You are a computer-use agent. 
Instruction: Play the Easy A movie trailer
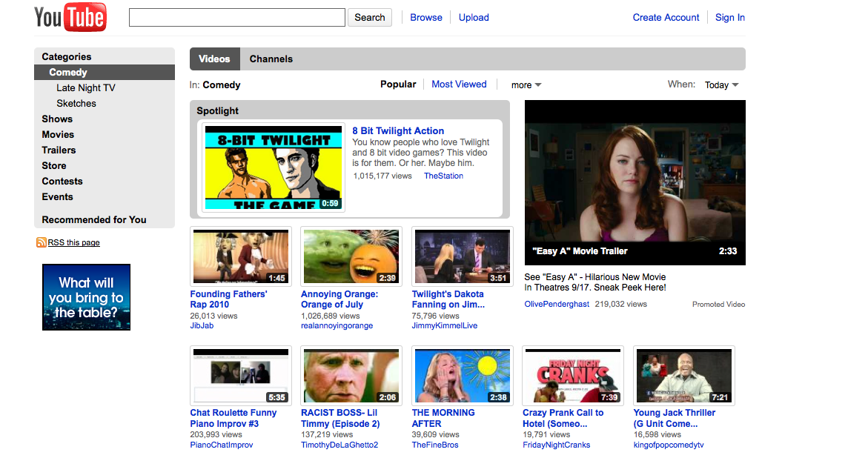[x=635, y=182]
